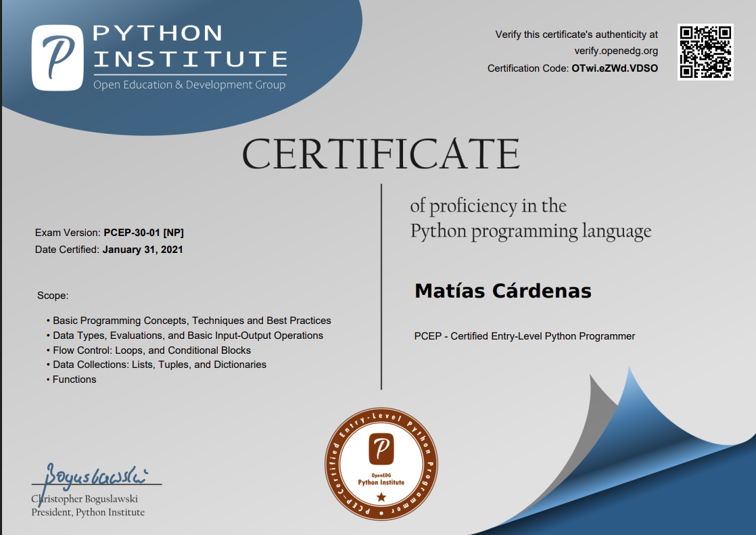
Task: Click the bullet for Data Collections item
Action: pyautogui.click(x=47, y=365)
